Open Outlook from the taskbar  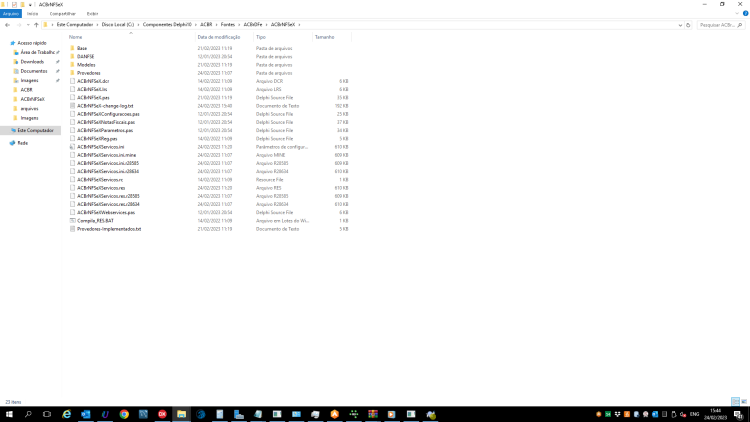coord(86,414)
